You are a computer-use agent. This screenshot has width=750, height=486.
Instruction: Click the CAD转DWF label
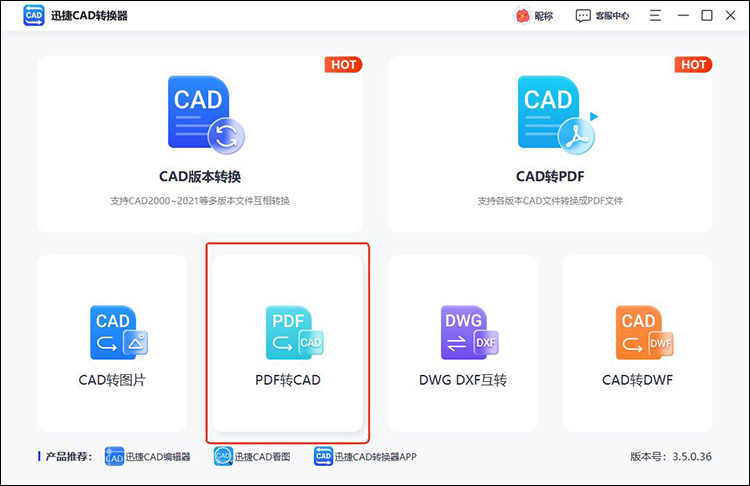tap(638, 380)
